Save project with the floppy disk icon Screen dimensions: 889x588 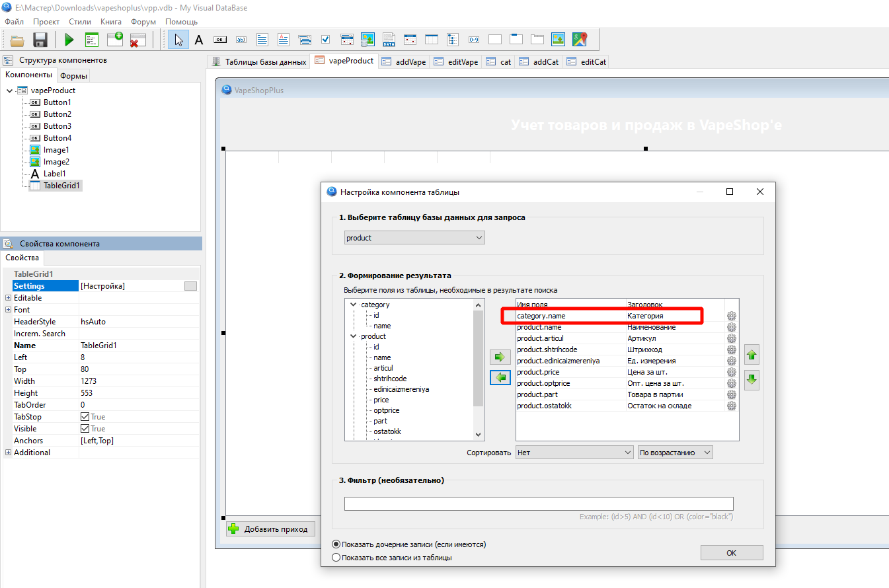pyautogui.click(x=40, y=40)
